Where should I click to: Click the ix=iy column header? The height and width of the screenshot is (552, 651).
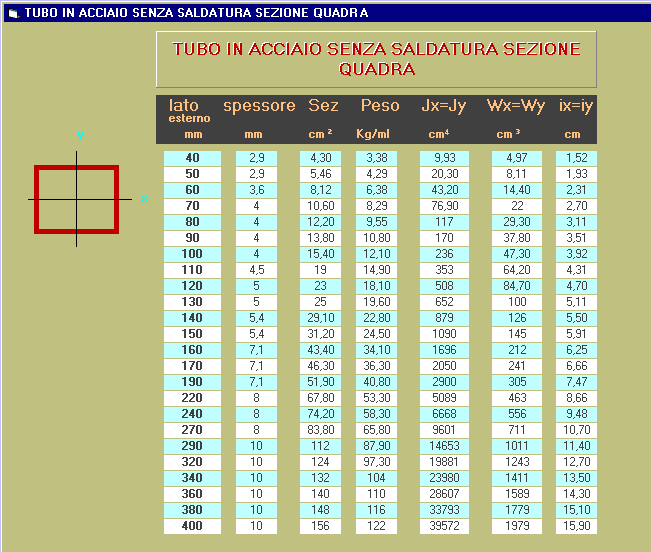[x=576, y=106]
